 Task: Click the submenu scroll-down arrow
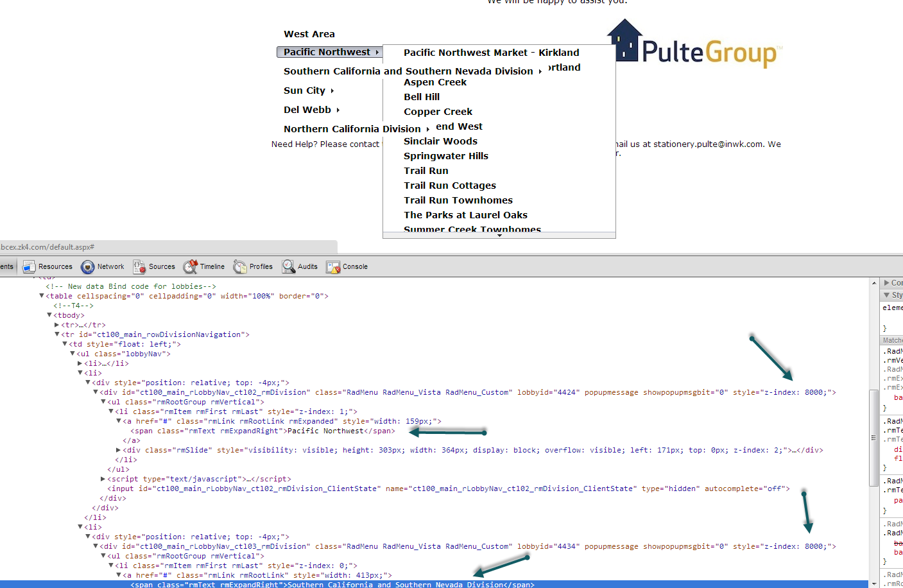click(x=499, y=236)
